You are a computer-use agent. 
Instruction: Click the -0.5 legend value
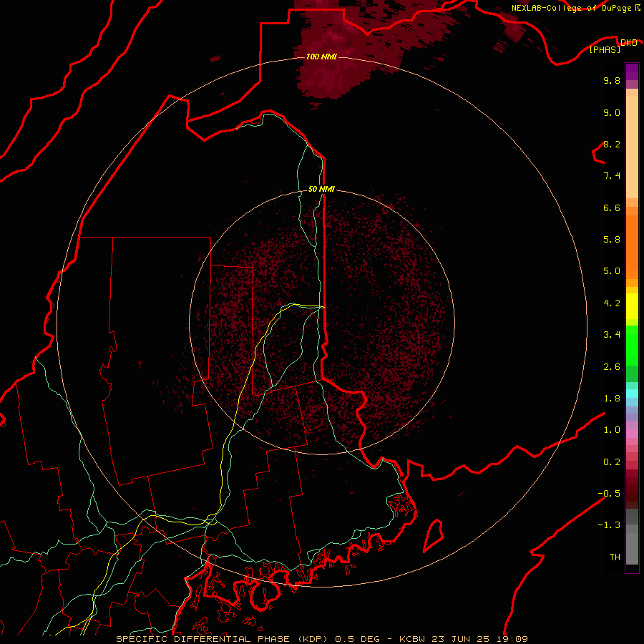click(x=609, y=493)
